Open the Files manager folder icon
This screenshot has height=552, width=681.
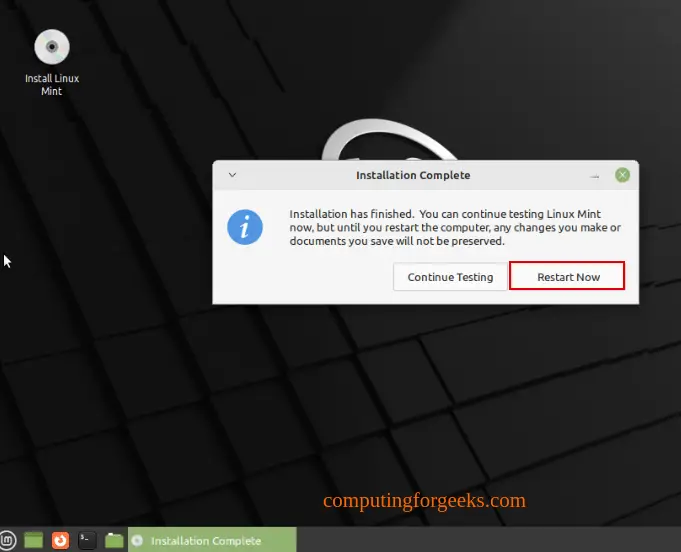114,540
